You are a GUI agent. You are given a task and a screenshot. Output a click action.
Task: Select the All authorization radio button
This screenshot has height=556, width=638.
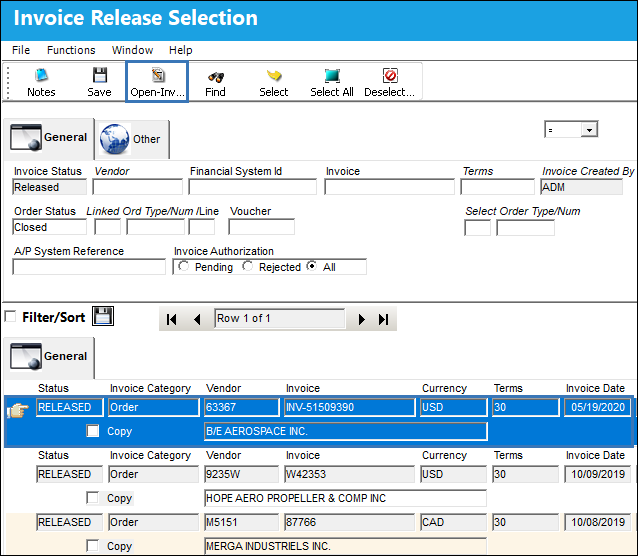[x=312, y=266]
